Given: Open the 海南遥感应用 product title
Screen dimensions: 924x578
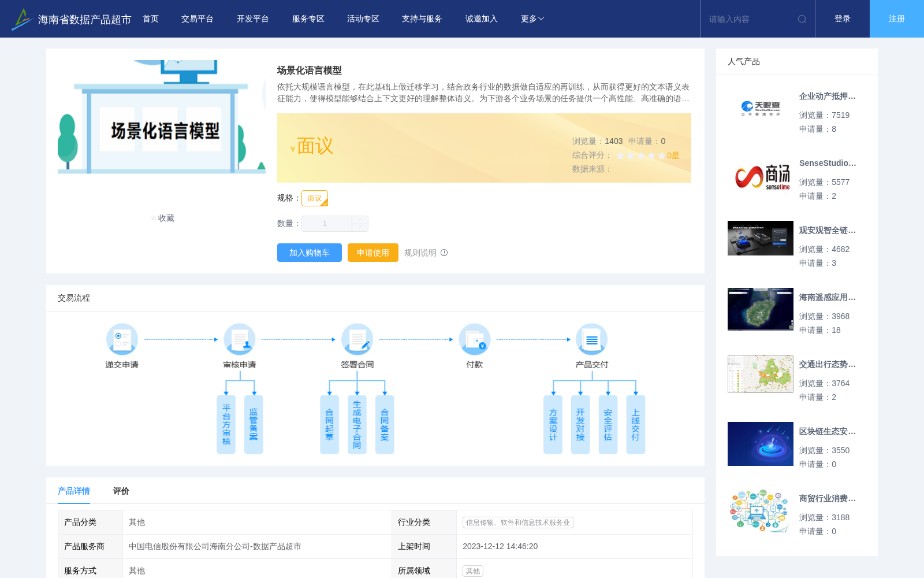Looking at the screenshot, I should coord(828,298).
